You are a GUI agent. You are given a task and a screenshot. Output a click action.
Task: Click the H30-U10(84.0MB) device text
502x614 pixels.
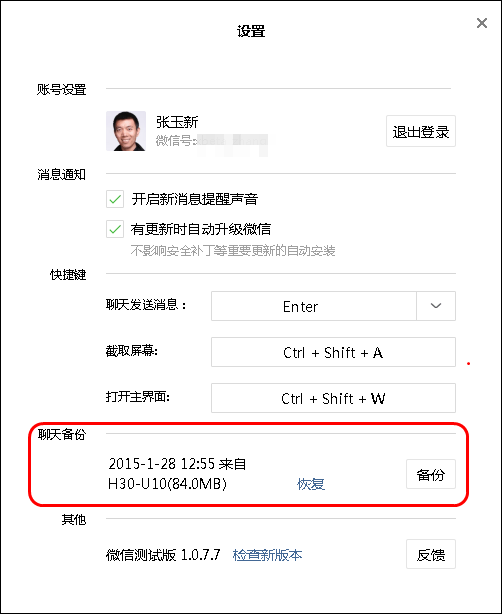click(x=167, y=484)
